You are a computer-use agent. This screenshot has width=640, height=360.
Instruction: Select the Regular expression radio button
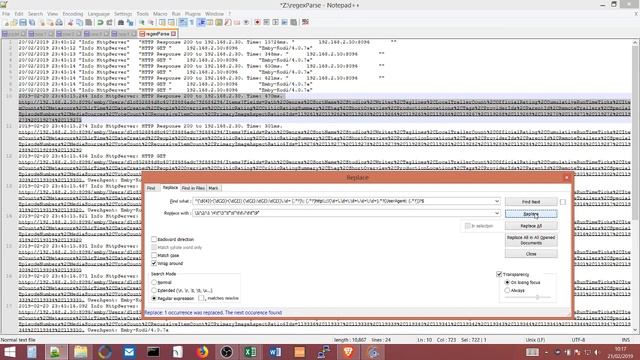[154, 298]
